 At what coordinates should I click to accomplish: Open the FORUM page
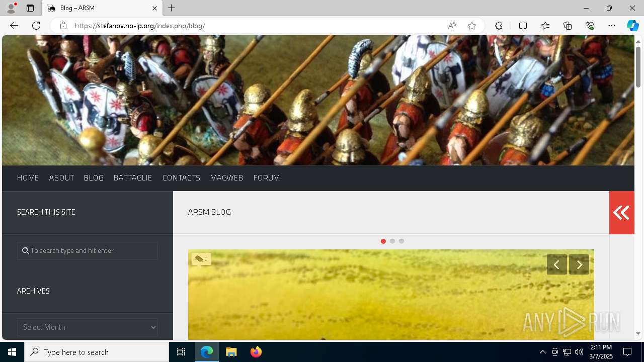coord(267,178)
